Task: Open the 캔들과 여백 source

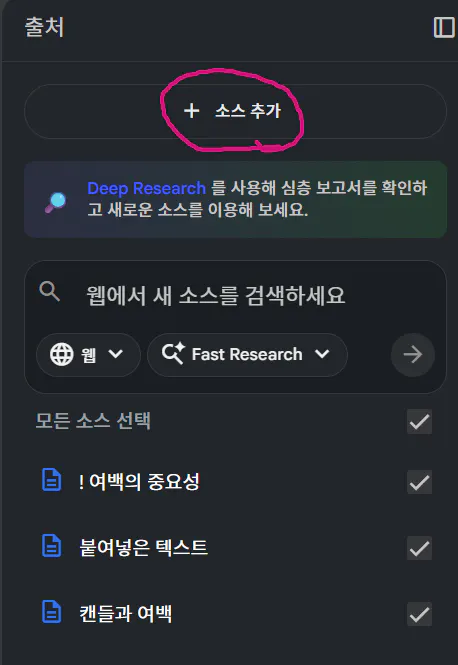Action: pos(126,614)
